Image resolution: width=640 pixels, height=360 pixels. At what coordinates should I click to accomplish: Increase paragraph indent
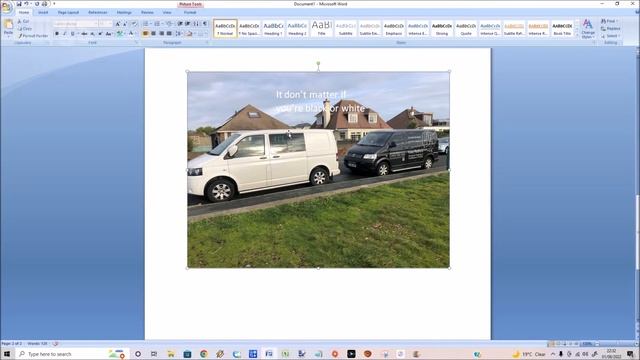(x=188, y=24)
